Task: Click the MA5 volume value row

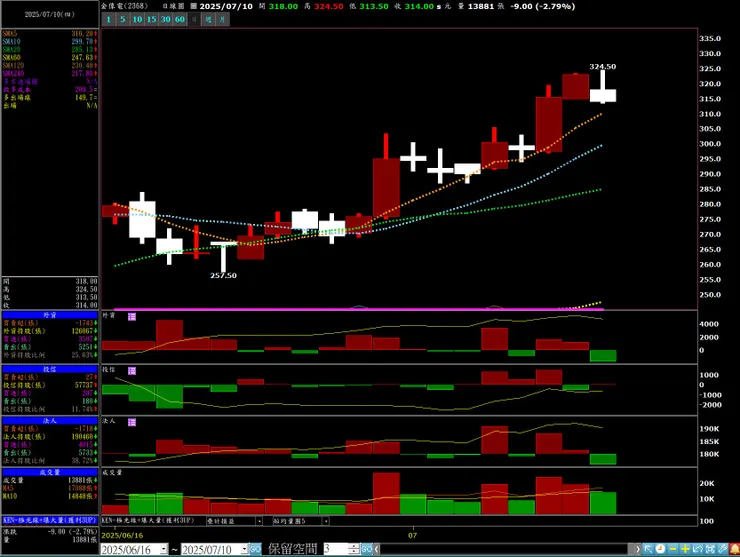Action: 50,488
